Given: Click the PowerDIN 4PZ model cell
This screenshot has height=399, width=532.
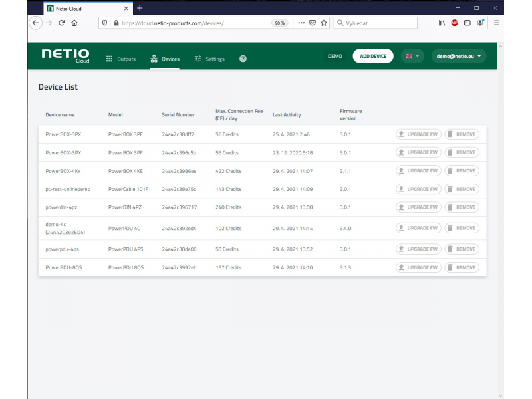Looking at the screenshot, I should pos(125,207).
